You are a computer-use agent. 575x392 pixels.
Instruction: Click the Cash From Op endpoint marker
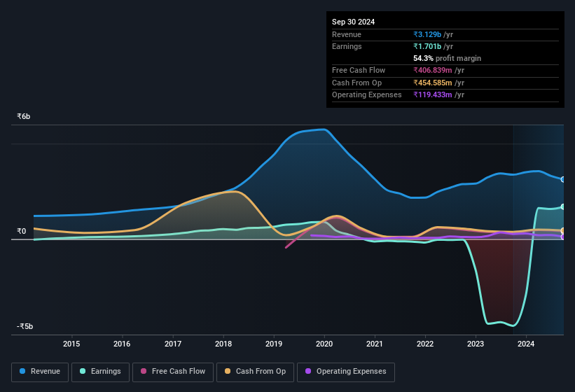click(563, 231)
